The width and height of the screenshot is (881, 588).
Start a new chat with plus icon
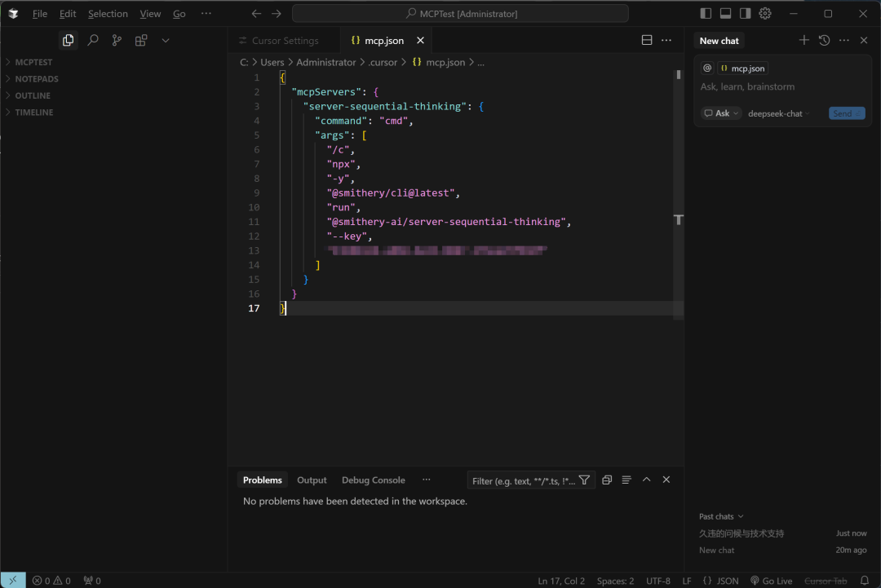coord(804,40)
